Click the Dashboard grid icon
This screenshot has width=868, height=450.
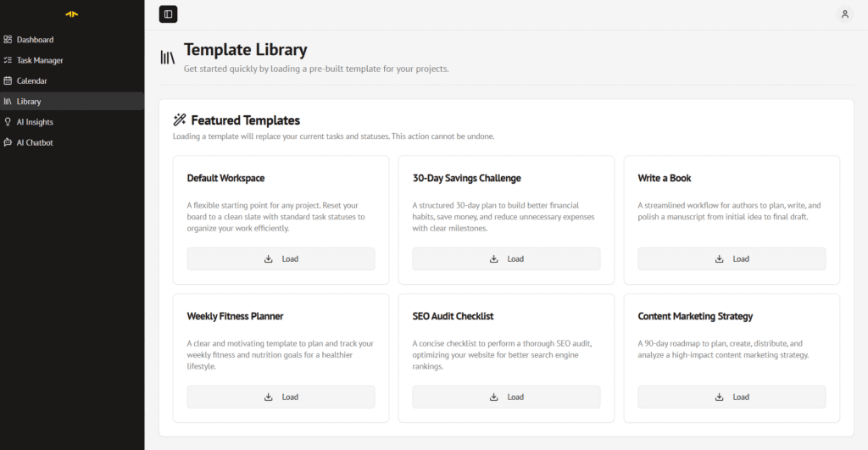8,40
